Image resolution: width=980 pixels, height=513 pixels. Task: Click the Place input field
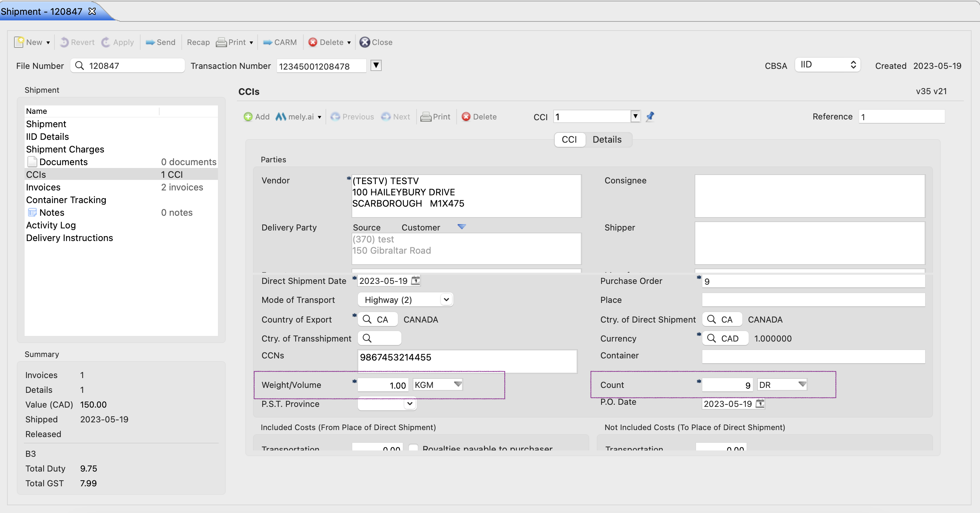tap(813, 300)
